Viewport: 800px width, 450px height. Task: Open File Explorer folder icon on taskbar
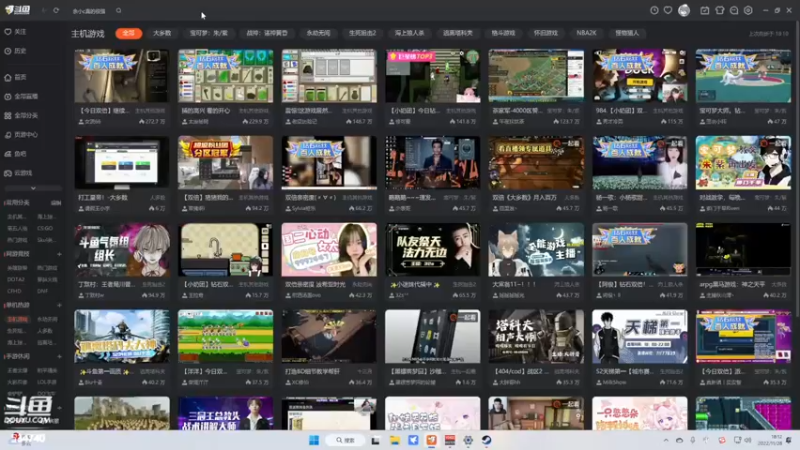[x=395, y=440]
